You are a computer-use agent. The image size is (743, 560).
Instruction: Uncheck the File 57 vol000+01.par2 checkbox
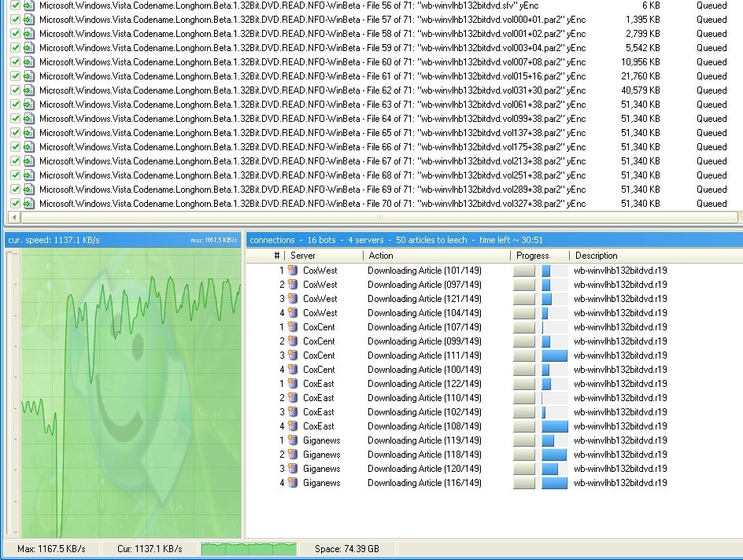click(x=15, y=20)
